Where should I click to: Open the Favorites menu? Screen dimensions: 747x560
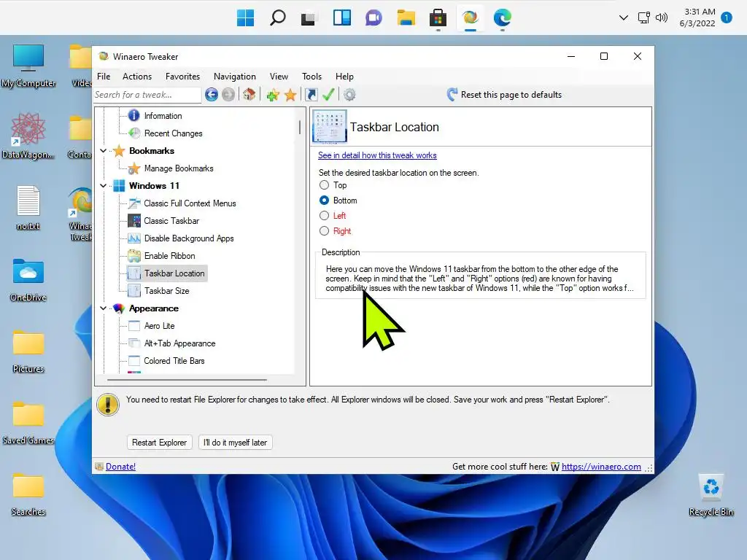182,76
